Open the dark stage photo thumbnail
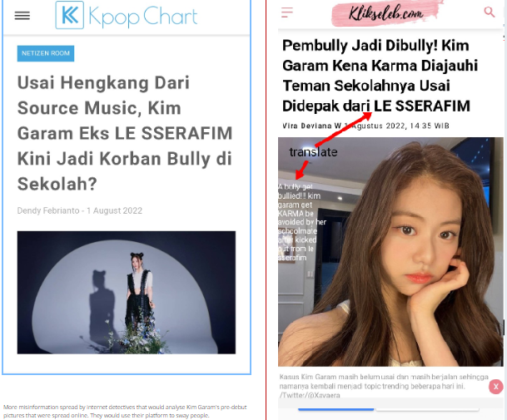 pyautogui.click(x=127, y=293)
